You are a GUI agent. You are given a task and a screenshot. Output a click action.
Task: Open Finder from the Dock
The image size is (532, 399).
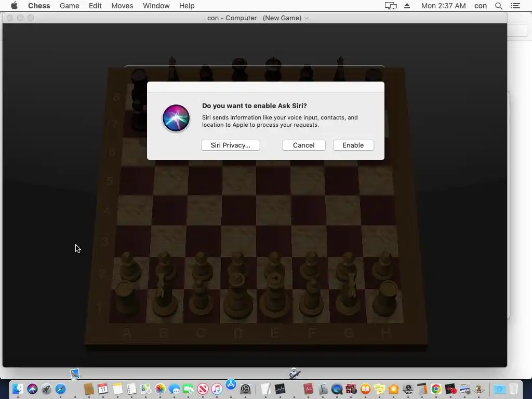[x=18, y=389]
